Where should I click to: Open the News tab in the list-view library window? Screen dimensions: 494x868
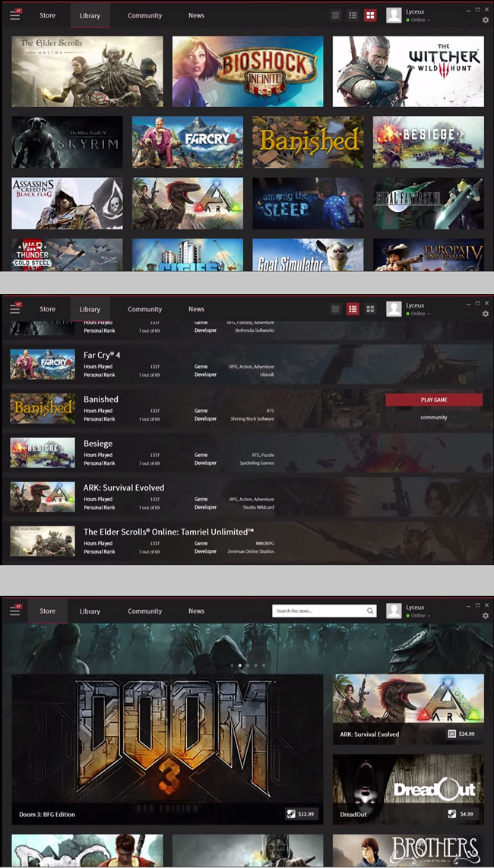click(196, 309)
